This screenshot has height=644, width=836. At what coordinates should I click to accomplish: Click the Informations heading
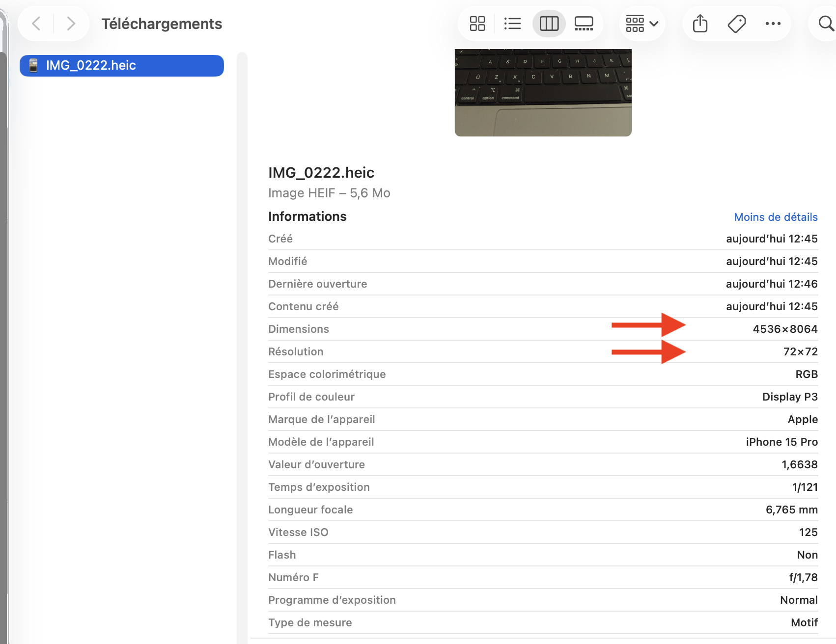pos(307,216)
